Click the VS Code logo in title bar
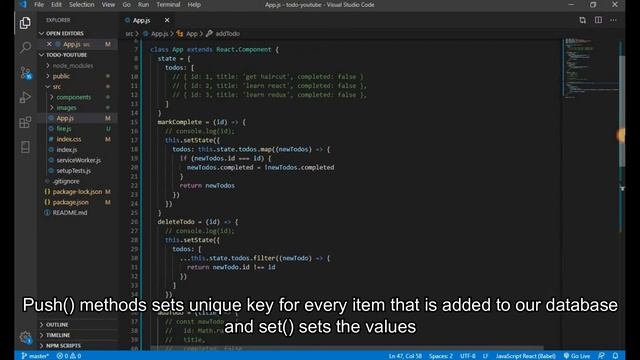Viewport: 640px width, 360px height. tap(23, 4)
